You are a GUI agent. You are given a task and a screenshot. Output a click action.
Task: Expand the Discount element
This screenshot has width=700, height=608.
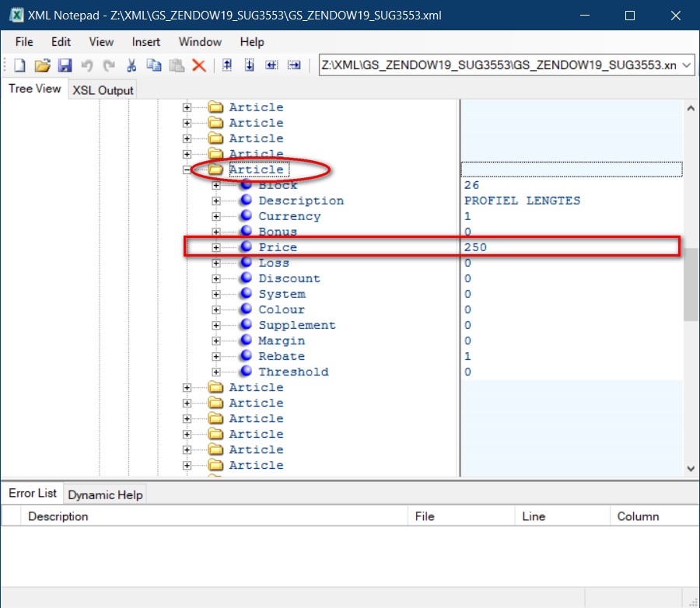[216, 278]
